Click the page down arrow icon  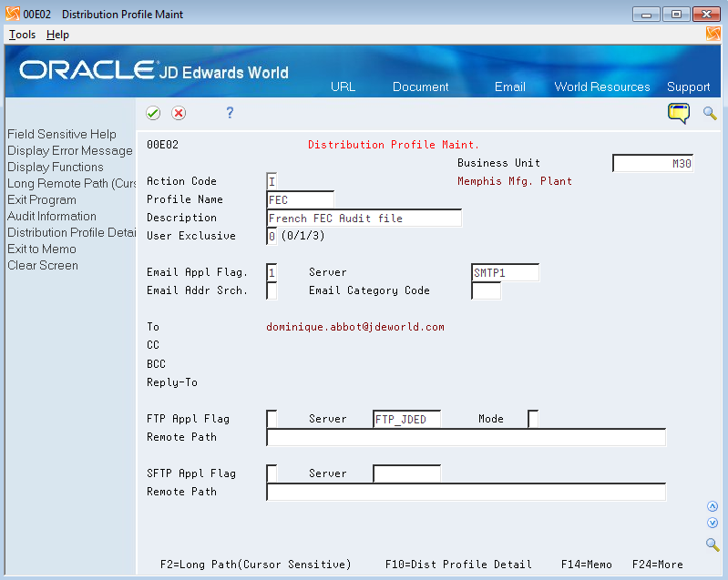(x=713, y=523)
